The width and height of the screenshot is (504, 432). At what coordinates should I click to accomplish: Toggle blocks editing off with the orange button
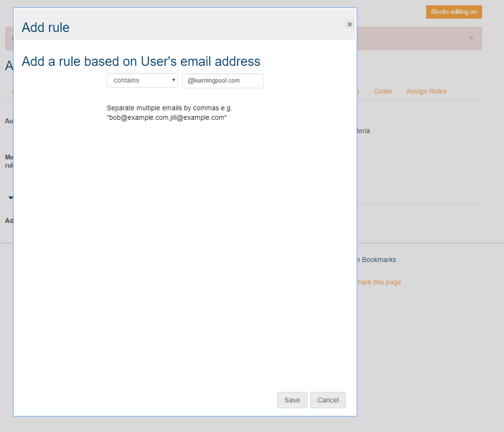(x=453, y=11)
